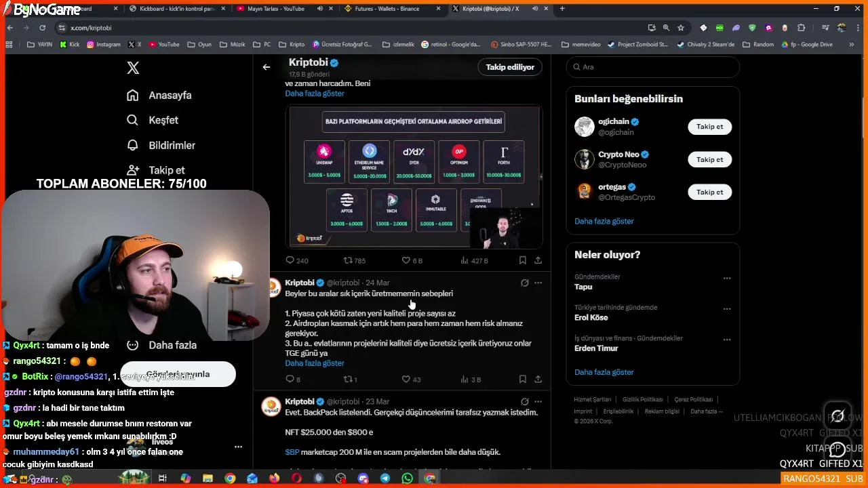The image size is (868, 488).
Task: Follow ortegas with Takip et
Action: click(x=709, y=192)
